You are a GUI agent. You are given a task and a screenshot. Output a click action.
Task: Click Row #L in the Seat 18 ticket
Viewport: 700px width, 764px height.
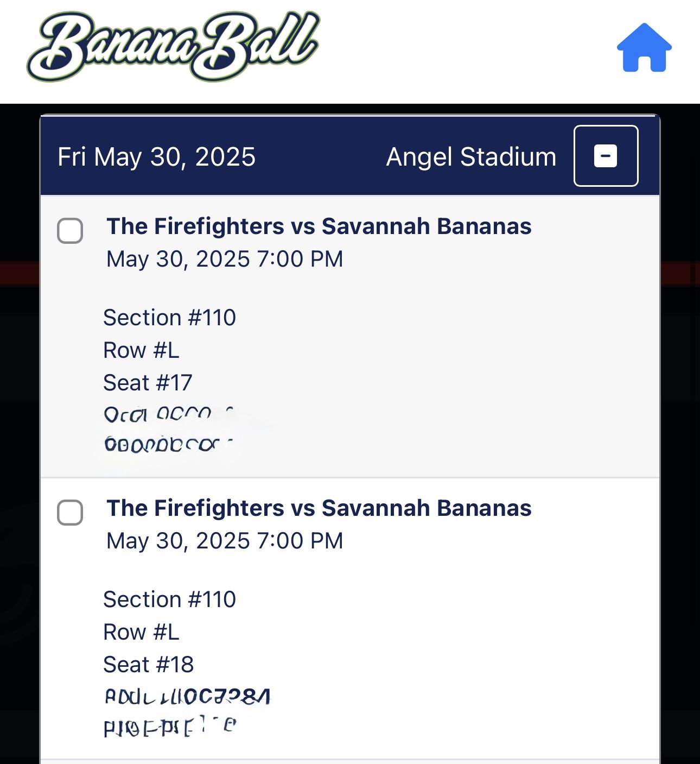(141, 632)
